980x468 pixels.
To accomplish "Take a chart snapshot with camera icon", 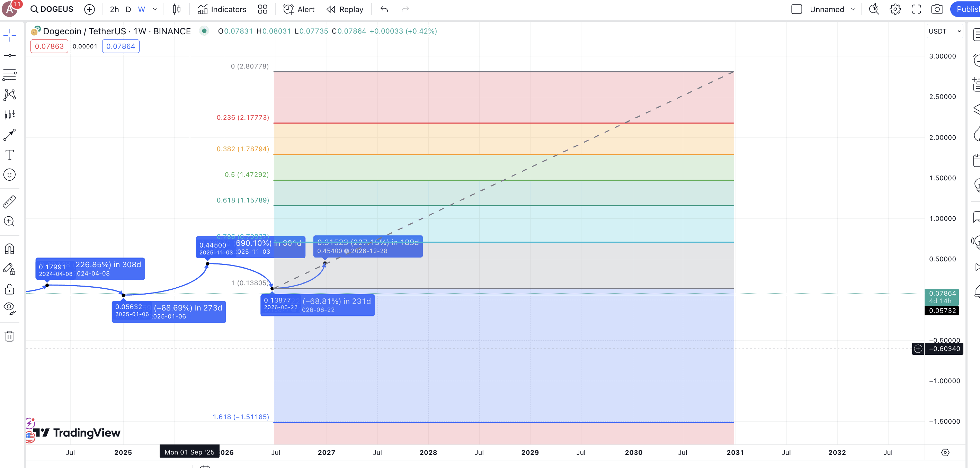I will 937,9.
